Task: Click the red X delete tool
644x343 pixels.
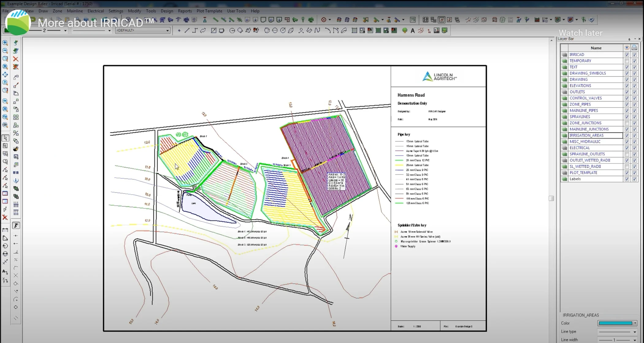Action: pyautogui.click(x=16, y=59)
